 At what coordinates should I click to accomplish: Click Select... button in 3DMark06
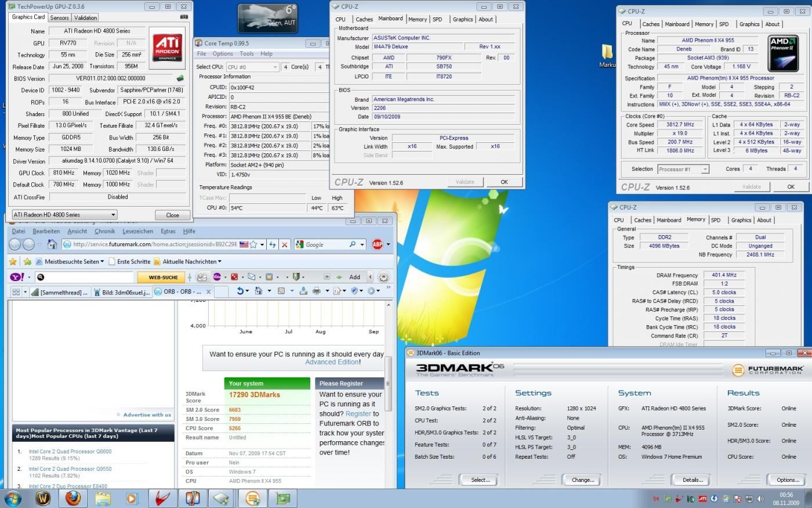point(480,480)
